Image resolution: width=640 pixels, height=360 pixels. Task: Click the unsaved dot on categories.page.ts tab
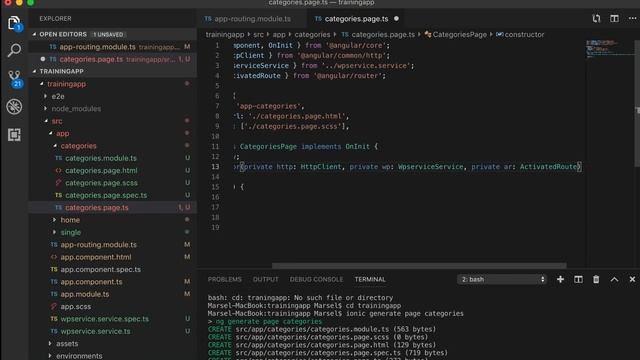click(x=396, y=19)
